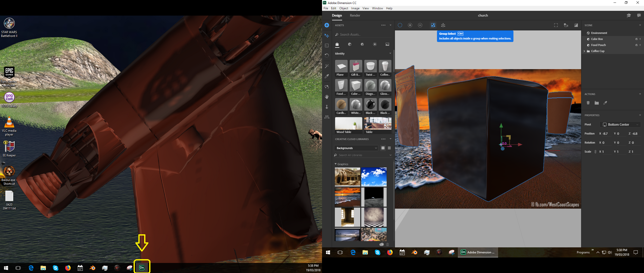This screenshot has height=273, width=644.
Task: Click the Creative Cloud icon below library thumbnails
Action: [382, 244]
